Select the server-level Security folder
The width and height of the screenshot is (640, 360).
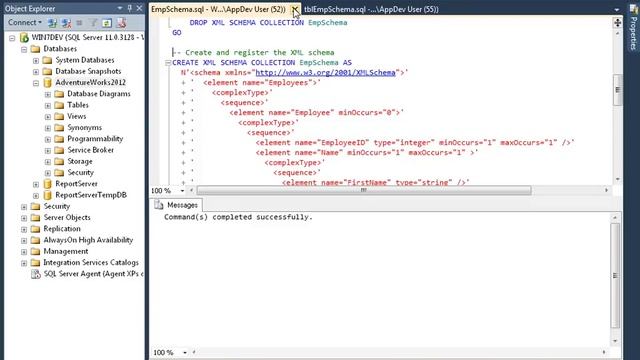[x=57, y=207]
